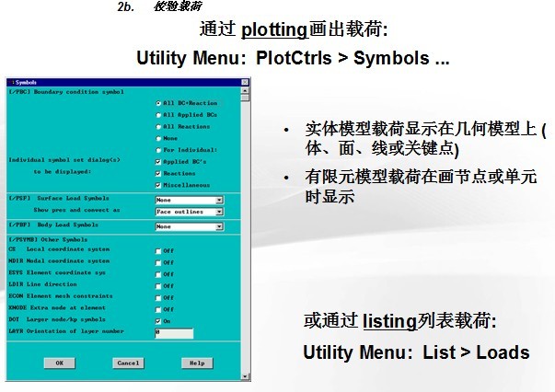Viewport: 555px width, 392px height.
Task: Select the "All Reactions" radio option
Action: [159, 125]
